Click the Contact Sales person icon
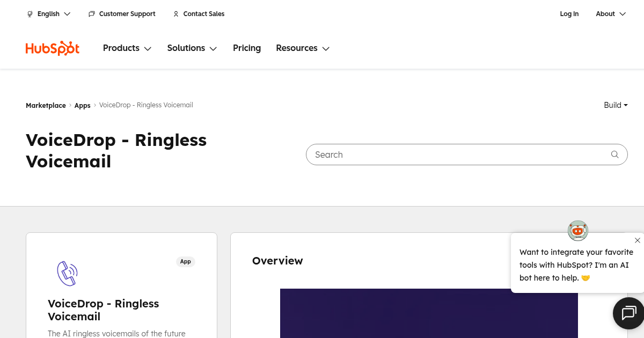Screen dimensions: 644x338 [176, 14]
